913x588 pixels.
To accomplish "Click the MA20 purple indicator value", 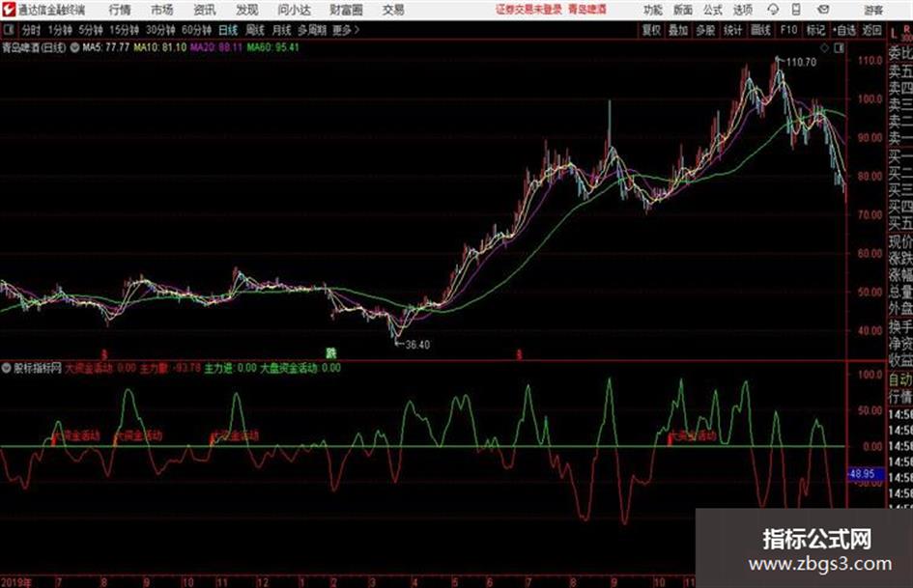I will (216, 47).
